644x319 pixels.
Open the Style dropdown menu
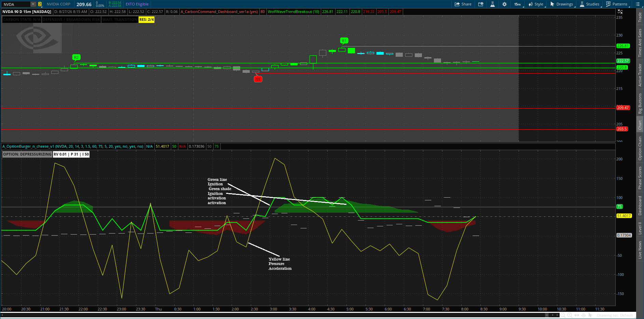536,4
